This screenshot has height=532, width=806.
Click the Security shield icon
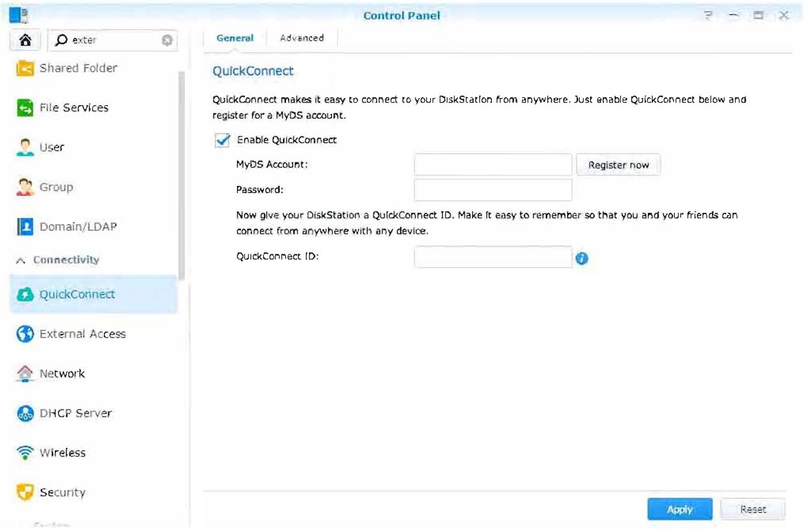coord(24,492)
